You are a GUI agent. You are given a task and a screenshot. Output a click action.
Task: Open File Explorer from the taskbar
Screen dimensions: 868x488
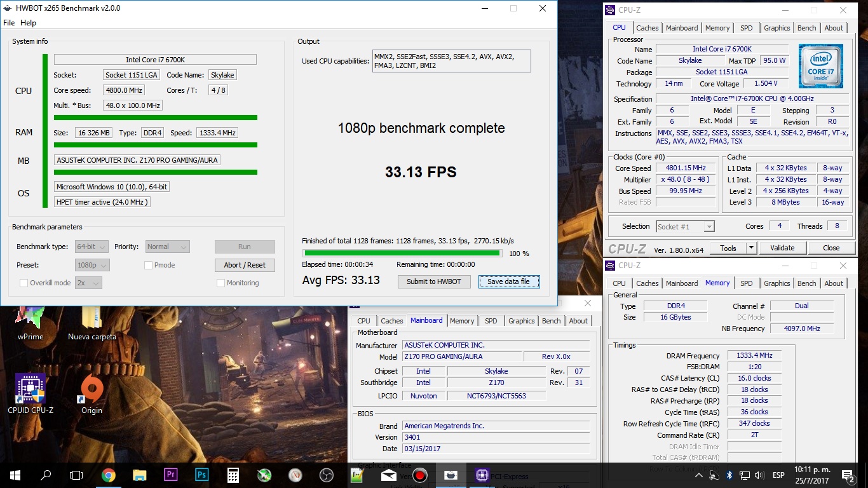pos(140,475)
